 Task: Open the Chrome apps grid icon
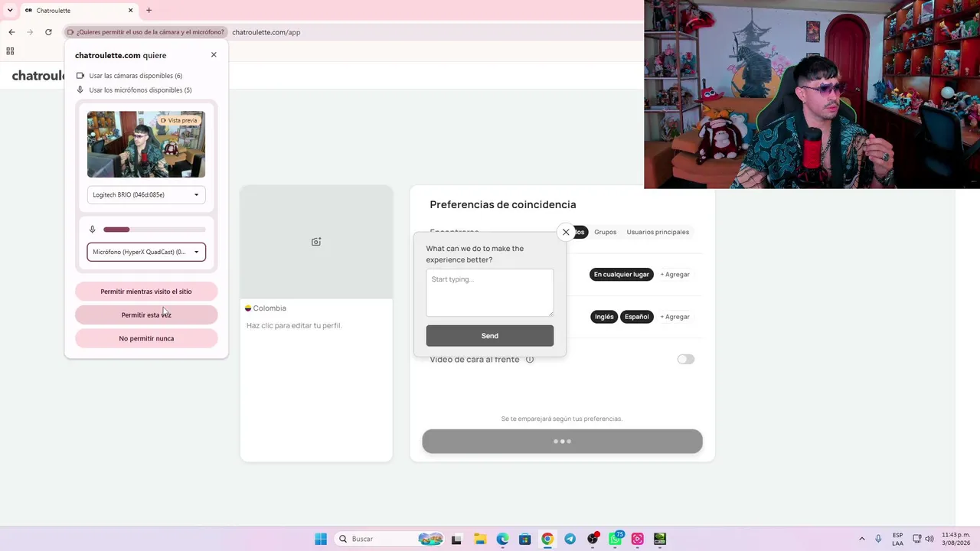10,51
